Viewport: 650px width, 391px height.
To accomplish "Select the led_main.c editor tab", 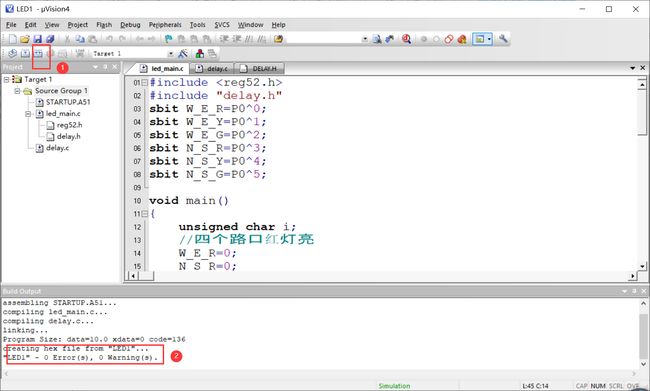I will 162,68.
